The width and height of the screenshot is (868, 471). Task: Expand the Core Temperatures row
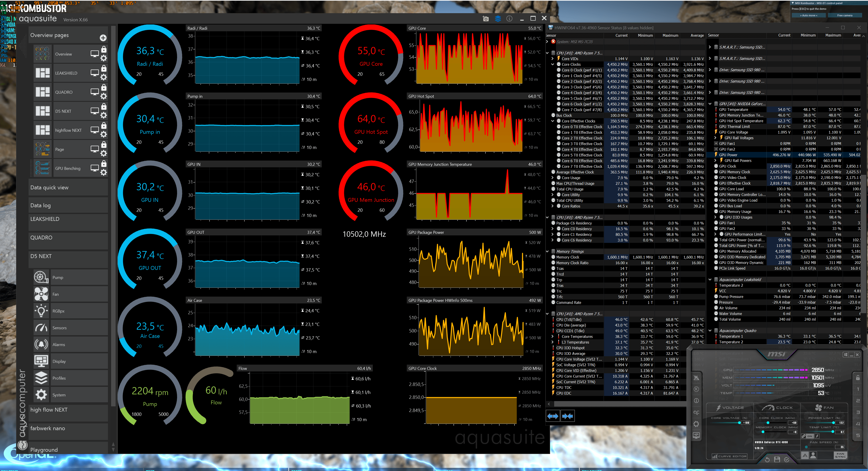point(553,337)
